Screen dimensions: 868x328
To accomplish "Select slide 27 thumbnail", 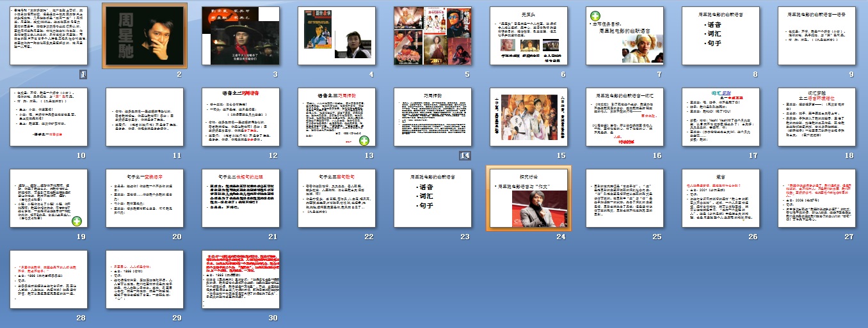I will [x=817, y=198].
